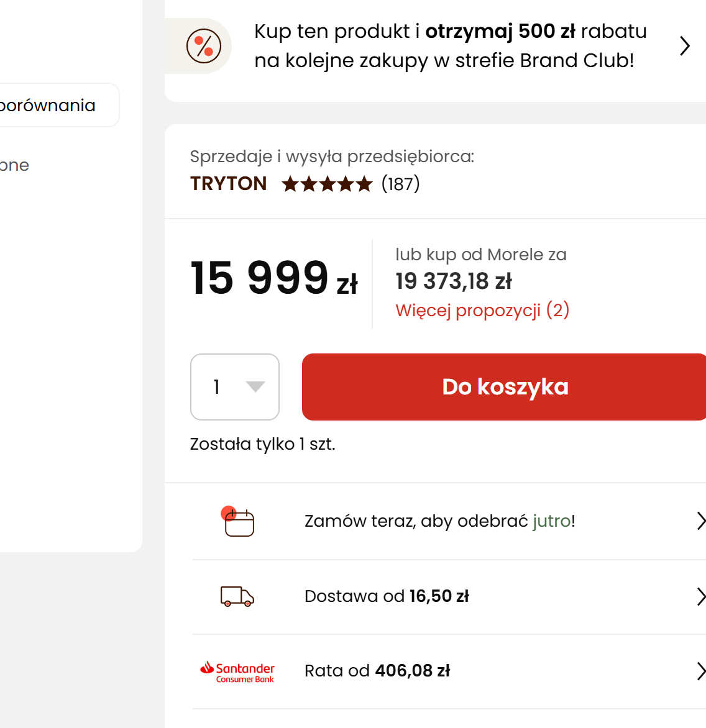Click the calendar pickup icon
Image resolution: width=706 pixels, height=728 pixels.
pos(239,522)
